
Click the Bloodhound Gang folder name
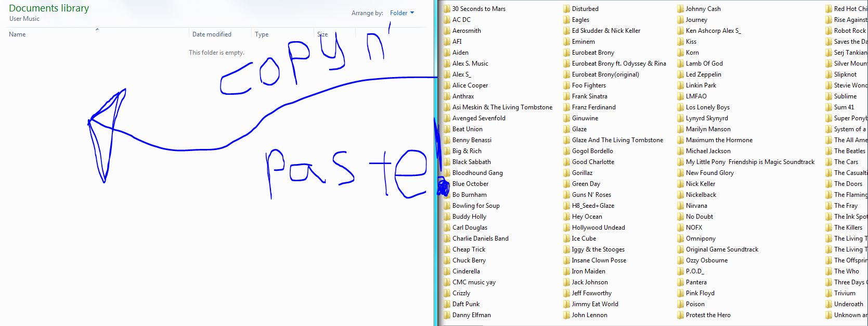coord(477,173)
